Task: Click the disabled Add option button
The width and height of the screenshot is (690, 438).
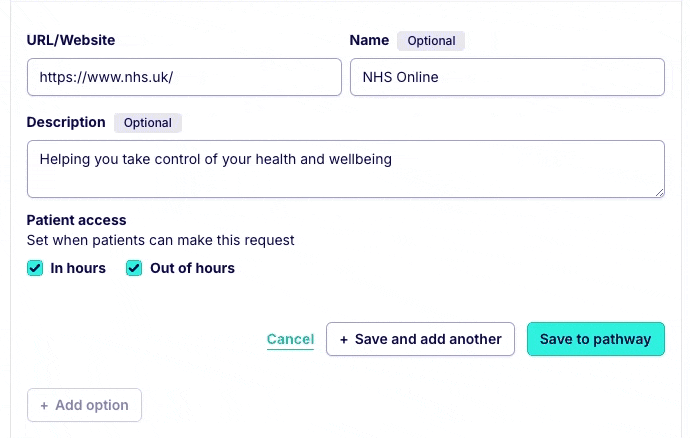Action: 85,405
